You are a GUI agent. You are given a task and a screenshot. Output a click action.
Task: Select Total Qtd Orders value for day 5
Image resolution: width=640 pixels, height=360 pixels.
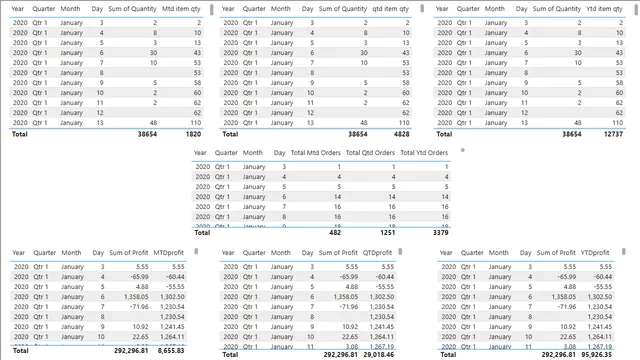point(393,187)
